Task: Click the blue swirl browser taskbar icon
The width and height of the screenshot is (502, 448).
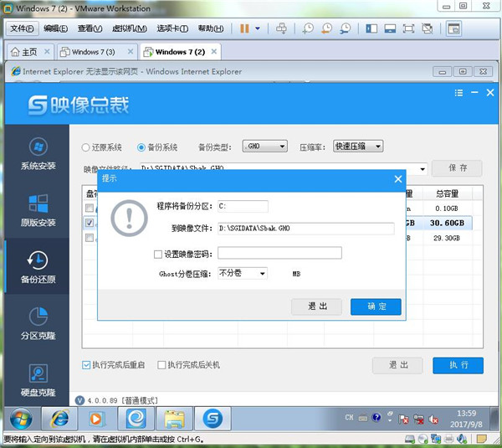Action: (136, 419)
